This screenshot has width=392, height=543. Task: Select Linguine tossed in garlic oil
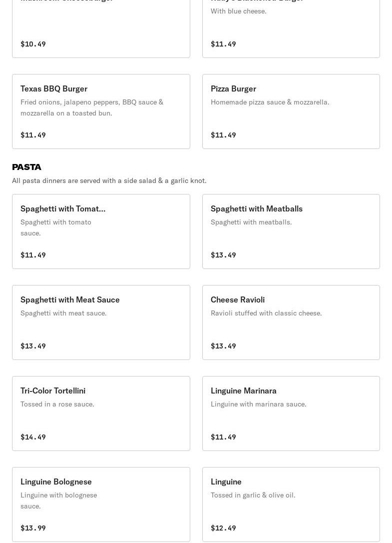click(291, 504)
